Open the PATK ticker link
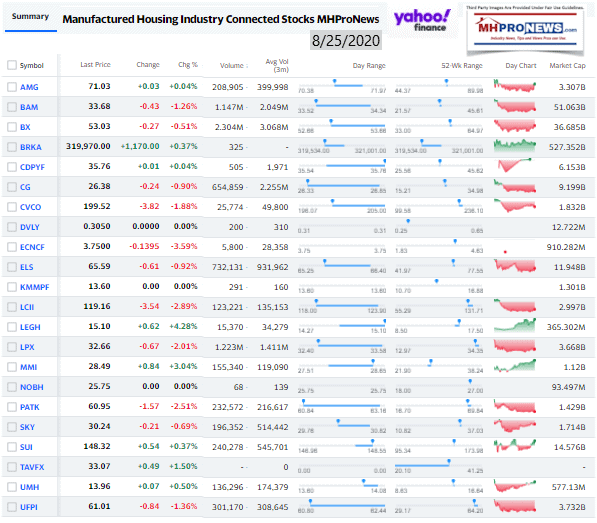Screen dimensions: 597x523 (x=30, y=407)
